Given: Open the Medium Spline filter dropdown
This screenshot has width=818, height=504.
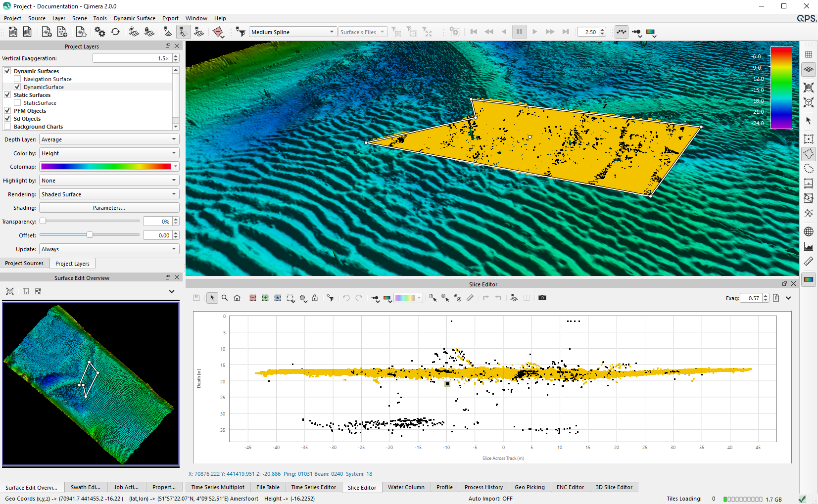Looking at the screenshot, I should (x=292, y=32).
